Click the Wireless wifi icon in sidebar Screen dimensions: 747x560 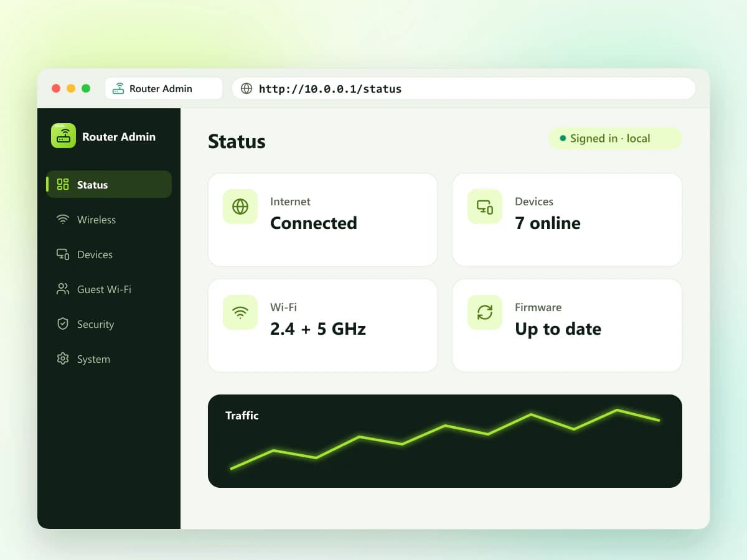[x=63, y=219]
